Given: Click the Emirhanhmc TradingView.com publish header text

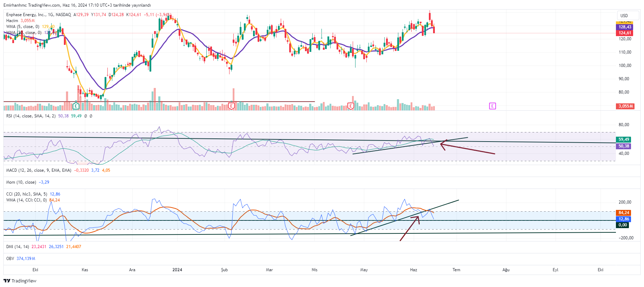Looking at the screenshot, I should (77, 5).
